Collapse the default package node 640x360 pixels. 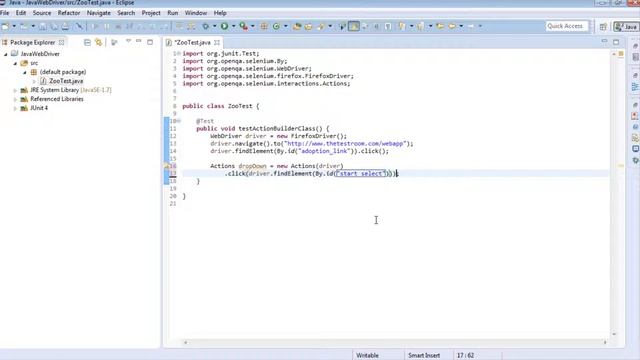tap(24, 72)
